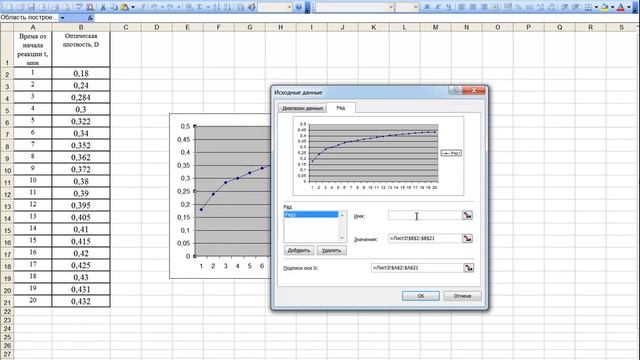
Task: Click the Добавить button
Action: pos(299,250)
